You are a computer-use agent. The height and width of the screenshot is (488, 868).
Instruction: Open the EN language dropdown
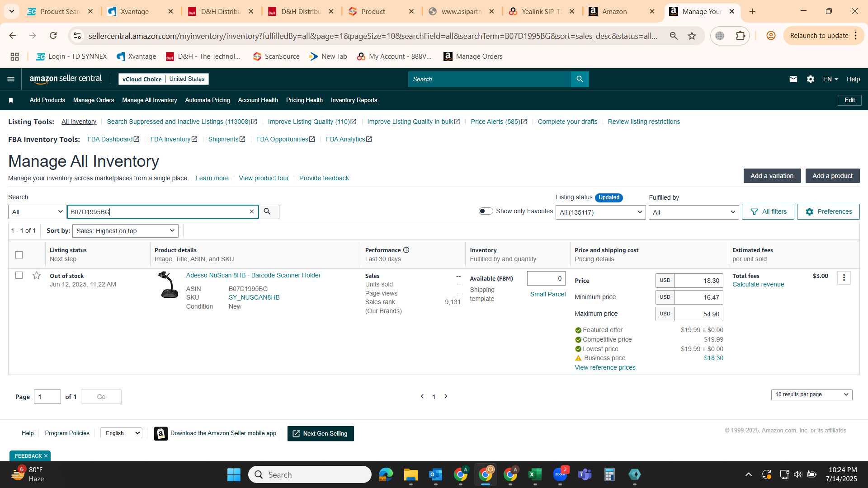click(x=830, y=79)
